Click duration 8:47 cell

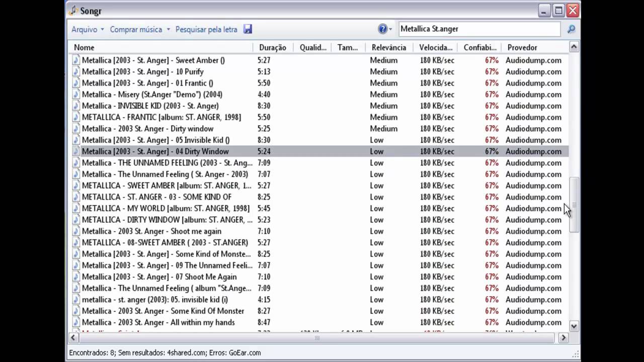point(264,323)
